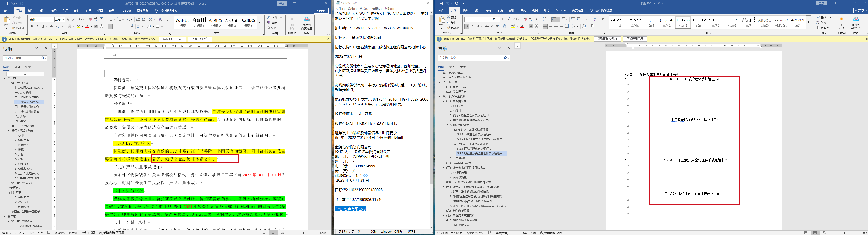Collapse 第一卷 in 招标文件 navigation tree

(x=5, y=78)
